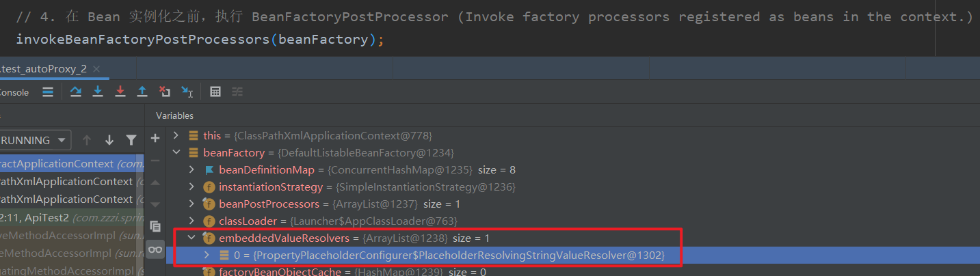This screenshot has width=980, height=276.
Task: Click the Step Into debugger icon
Action: [x=98, y=92]
